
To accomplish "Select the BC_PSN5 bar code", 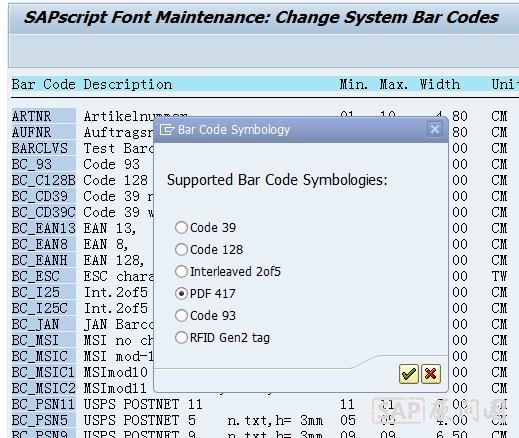I will point(44,420).
